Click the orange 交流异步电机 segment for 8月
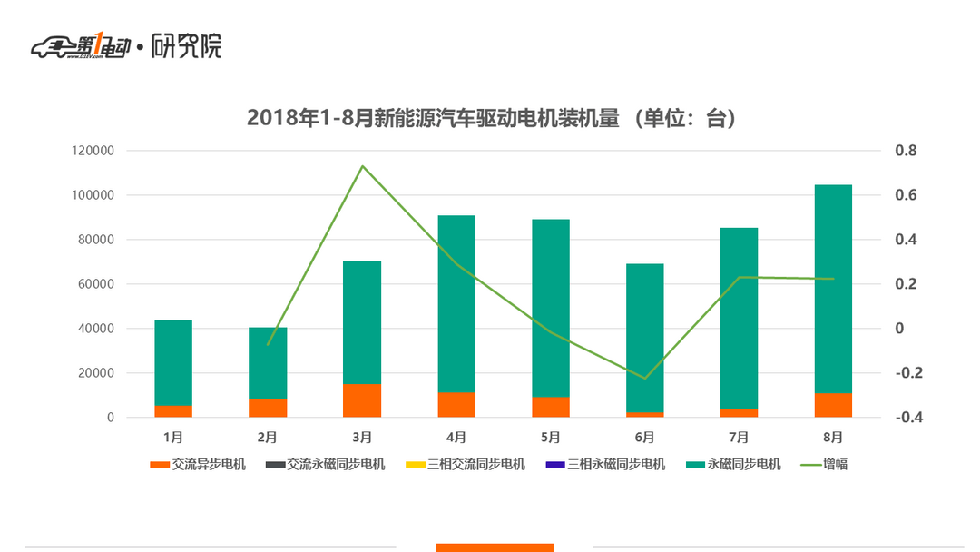 (x=833, y=405)
